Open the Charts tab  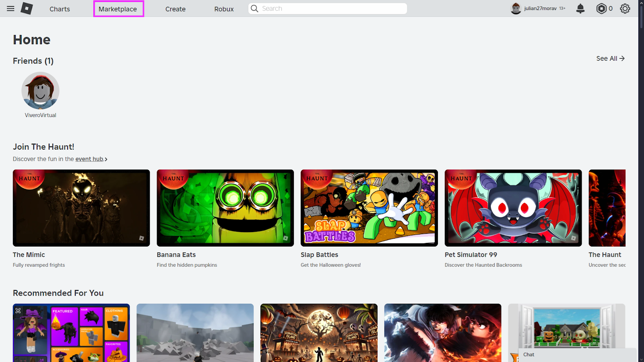(60, 9)
